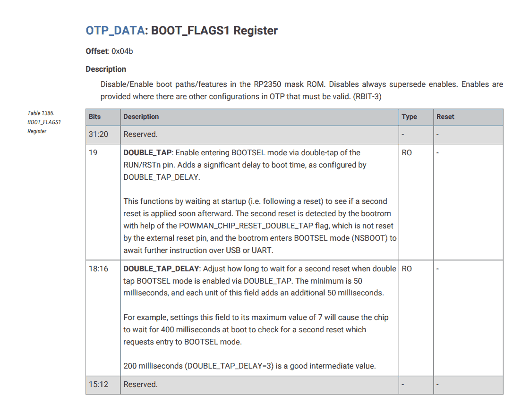This screenshot has height=420, width=530.
Task: Click the 31:20 bits cell
Action: click(98, 134)
